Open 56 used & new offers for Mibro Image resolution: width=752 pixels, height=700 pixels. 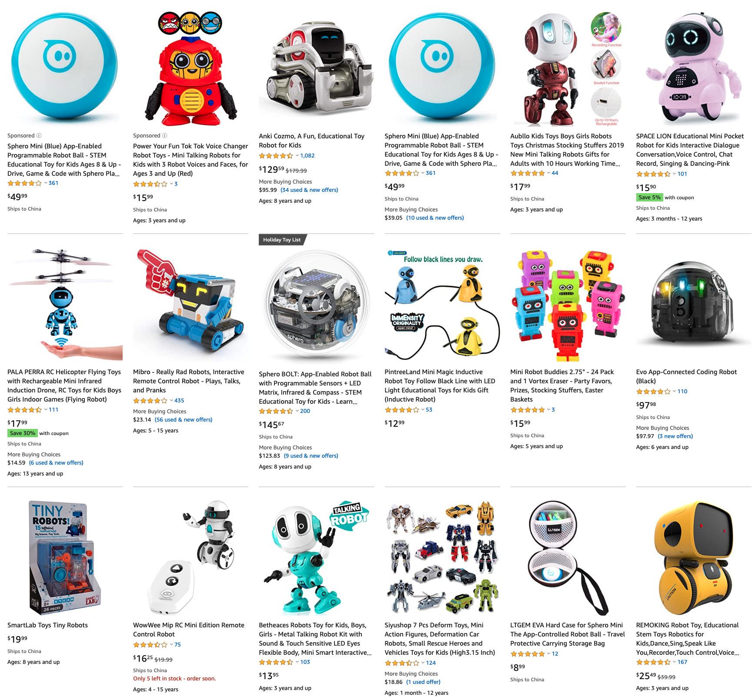coord(184,420)
